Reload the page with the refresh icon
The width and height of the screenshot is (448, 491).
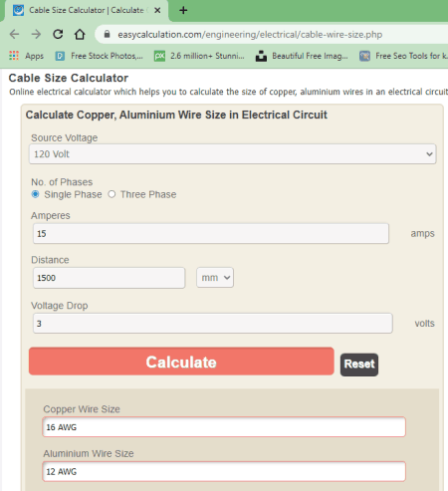pyautogui.click(x=58, y=34)
